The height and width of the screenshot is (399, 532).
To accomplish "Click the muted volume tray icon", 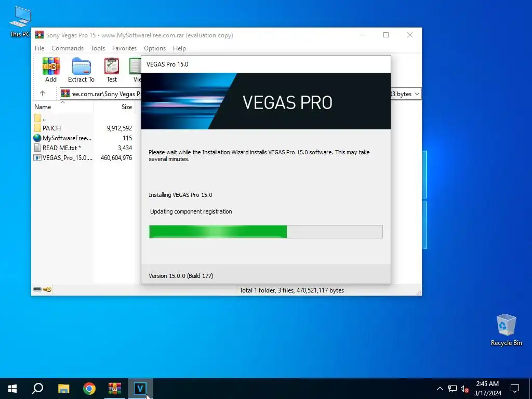I will click(464, 389).
